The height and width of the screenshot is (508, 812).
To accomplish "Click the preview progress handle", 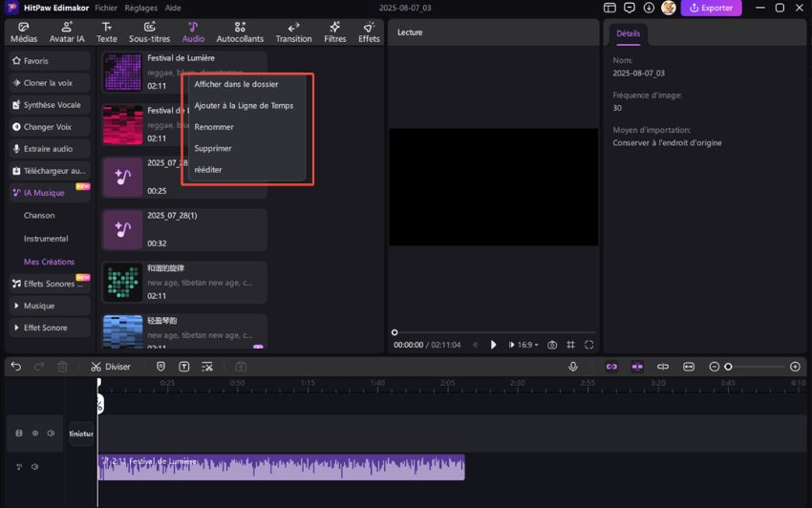I will point(395,332).
